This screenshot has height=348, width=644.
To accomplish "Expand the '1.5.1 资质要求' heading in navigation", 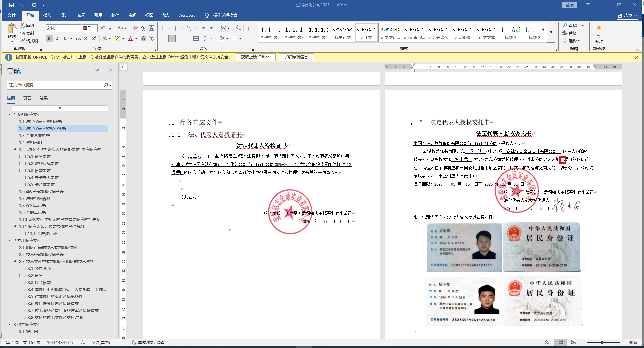I will coord(20,156).
